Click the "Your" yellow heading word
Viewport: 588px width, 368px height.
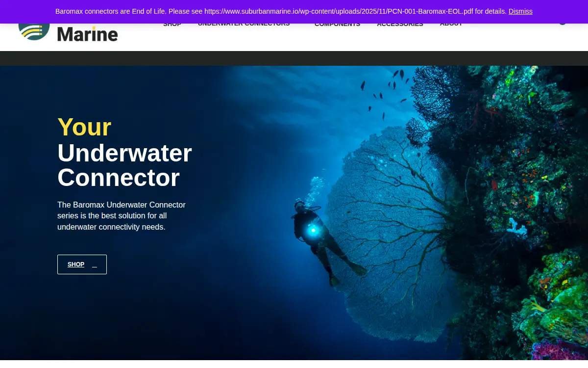(x=84, y=127)
